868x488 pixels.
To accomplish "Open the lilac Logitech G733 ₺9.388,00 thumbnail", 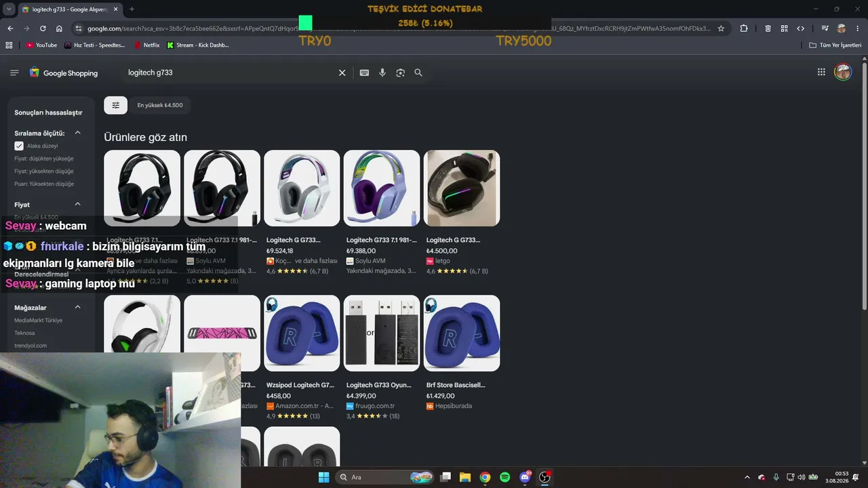I will [x=382, y=188].
